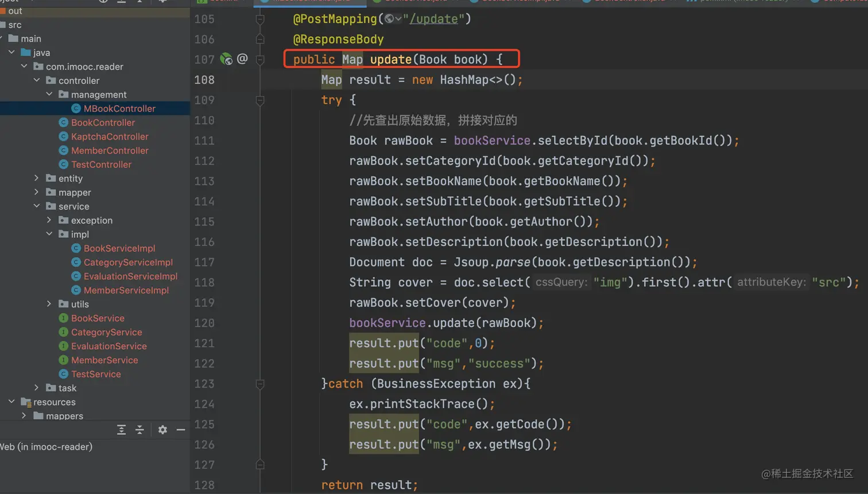Click the @ResponseBody annotation text
Viewport: 868px width, 494px height.
click(x=338, y=39)
